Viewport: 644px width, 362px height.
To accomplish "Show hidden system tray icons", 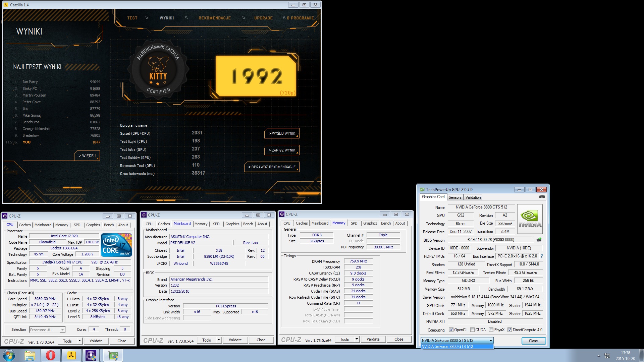I will tap(599, 356).
